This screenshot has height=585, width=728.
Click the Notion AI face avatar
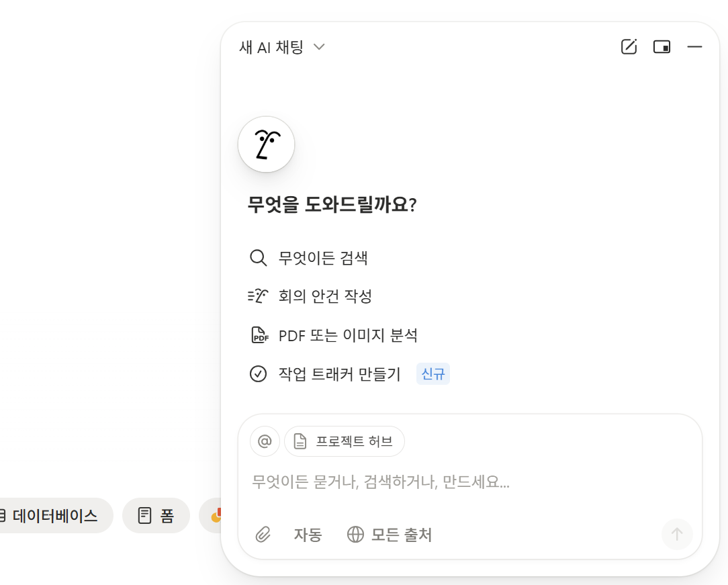tap(266, 144)
